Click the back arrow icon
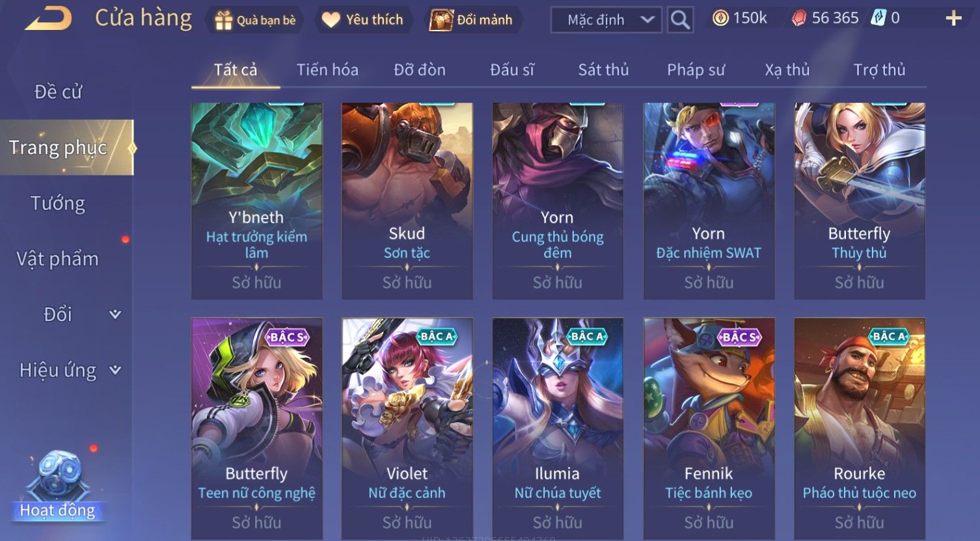980x541 pixels. click(x=48, y=19)
